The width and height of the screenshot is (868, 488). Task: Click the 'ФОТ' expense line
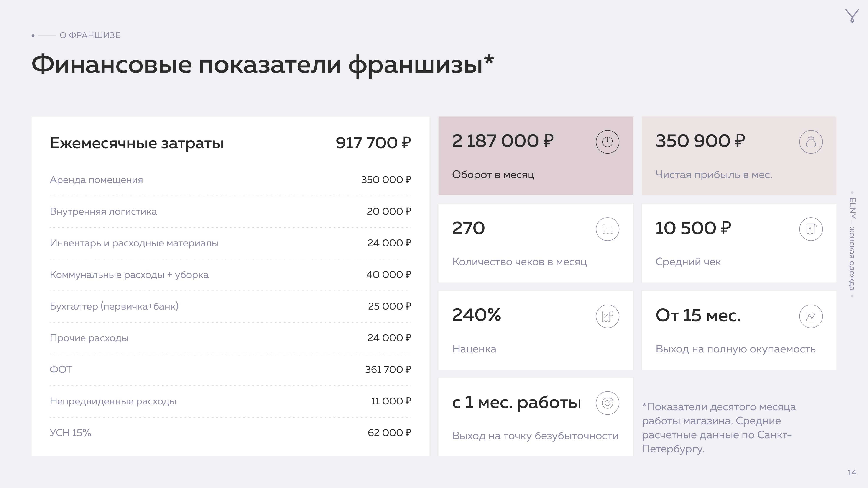(61, 369)
